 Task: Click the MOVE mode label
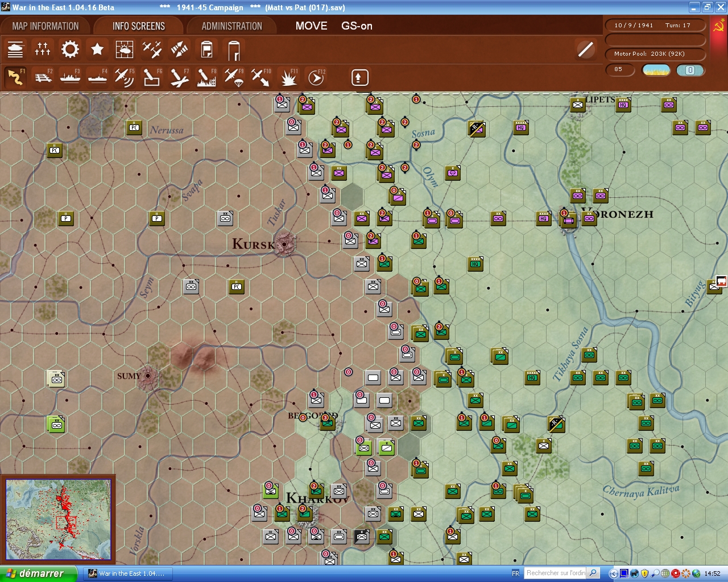[311, 26]
